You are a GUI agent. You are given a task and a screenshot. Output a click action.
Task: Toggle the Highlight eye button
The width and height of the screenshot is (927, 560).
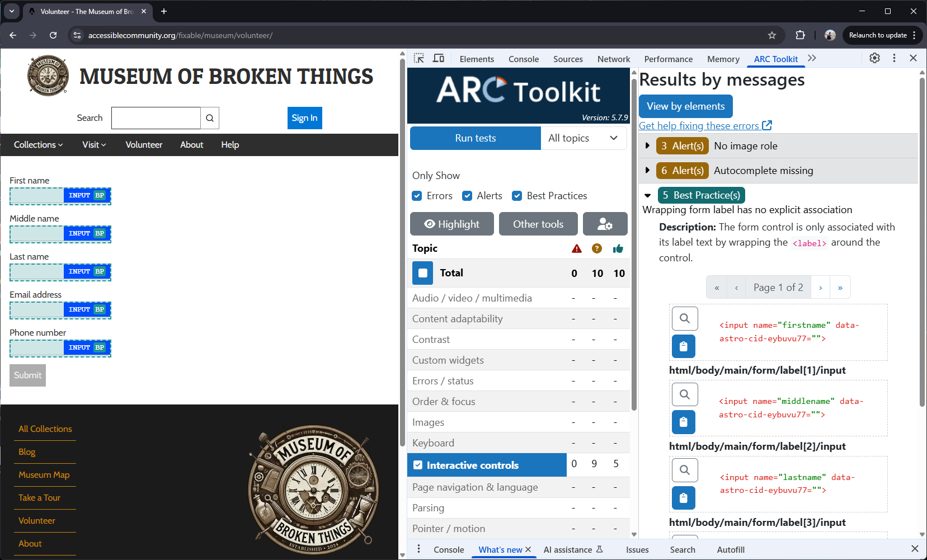452,224
